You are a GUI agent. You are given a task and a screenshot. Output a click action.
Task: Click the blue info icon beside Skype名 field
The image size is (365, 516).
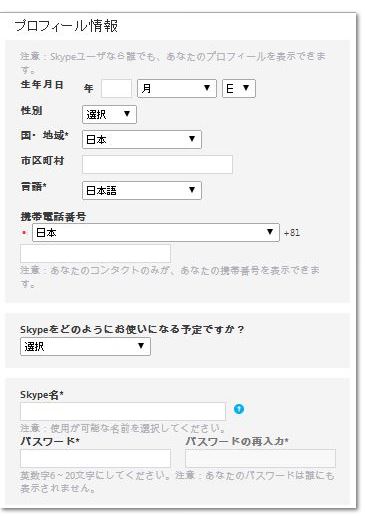click(239, 409)
